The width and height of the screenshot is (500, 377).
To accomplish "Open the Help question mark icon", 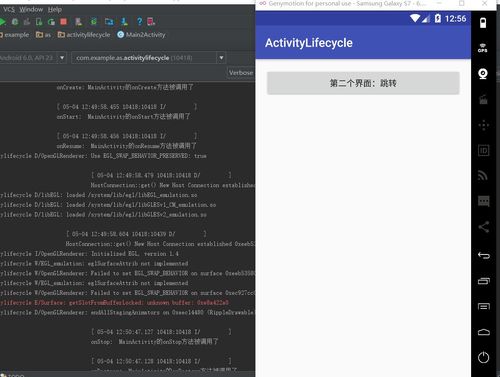I will coord(139,22).
